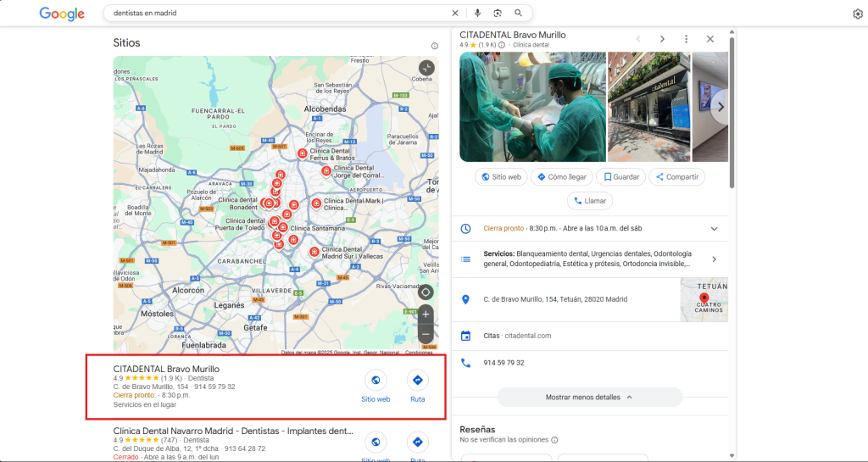Get Ruta for Clínica Dental Navarro Madrid
Viewport: 868px width, 462px height.
(417, 442)
